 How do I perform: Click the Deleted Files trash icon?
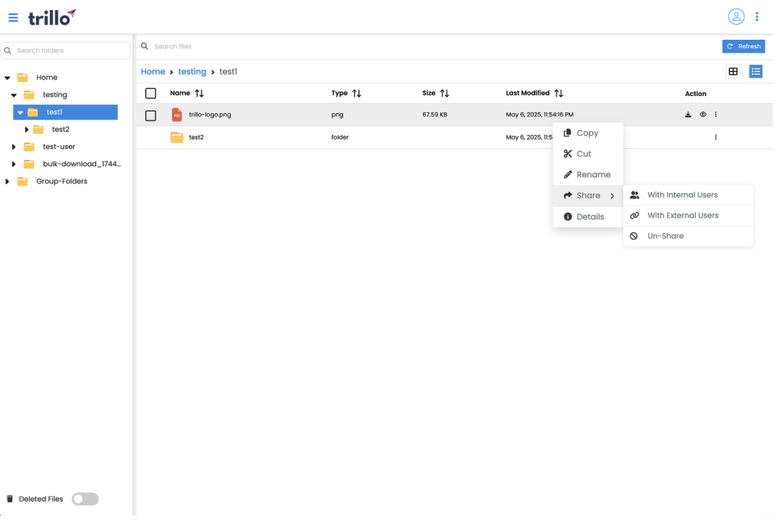click(10, 499)
